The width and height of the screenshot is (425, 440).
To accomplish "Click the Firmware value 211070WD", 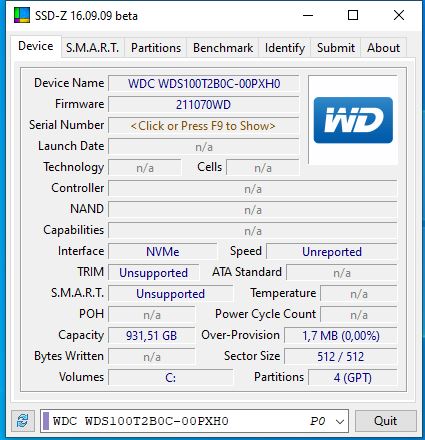I will (203, 105).
